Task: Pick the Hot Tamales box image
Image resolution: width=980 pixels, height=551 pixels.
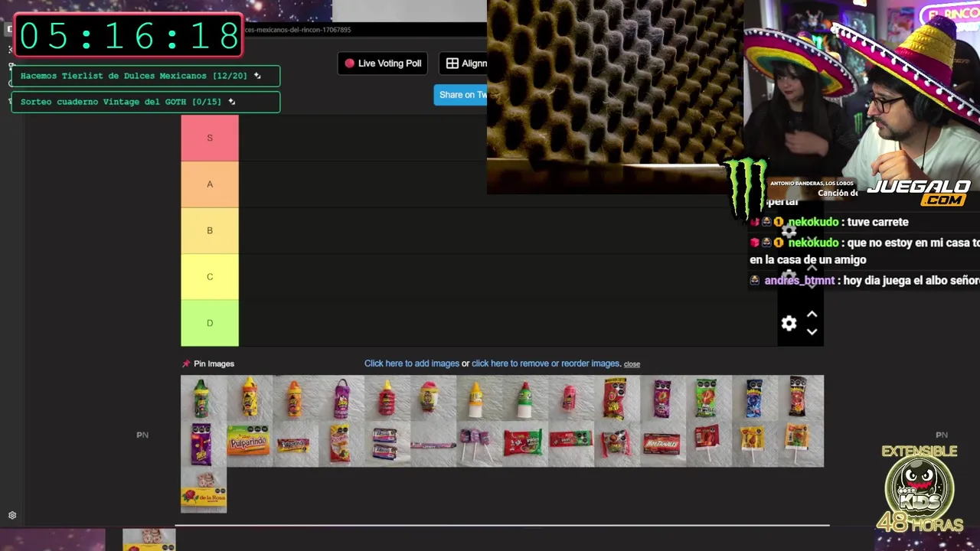Action: (x=663, y=444)
